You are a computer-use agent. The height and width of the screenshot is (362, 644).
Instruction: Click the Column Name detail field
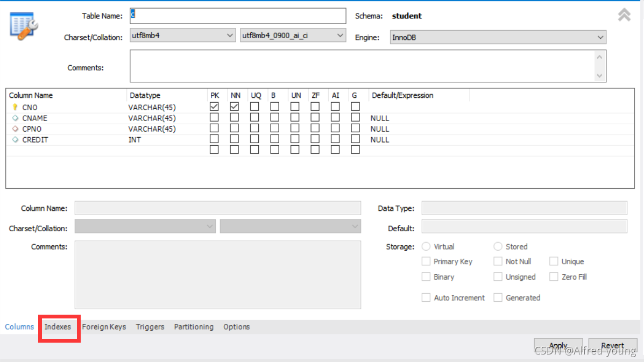[x=218, y=208]
